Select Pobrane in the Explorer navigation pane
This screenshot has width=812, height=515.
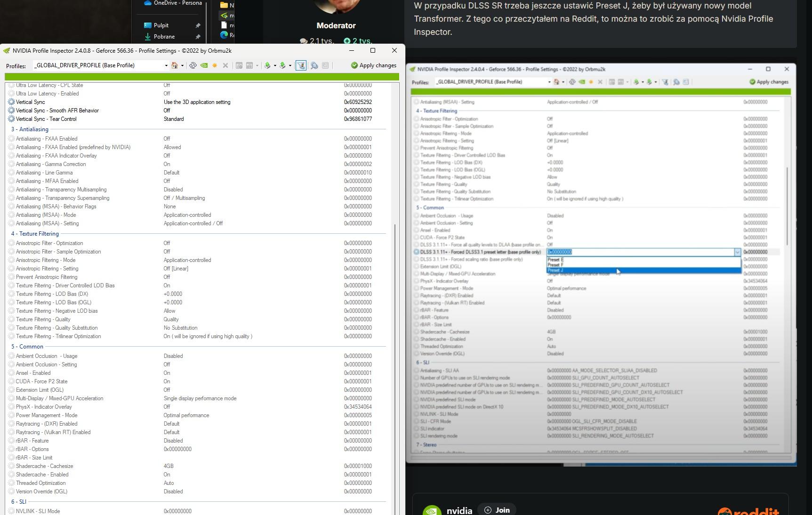tap(164, 37)
